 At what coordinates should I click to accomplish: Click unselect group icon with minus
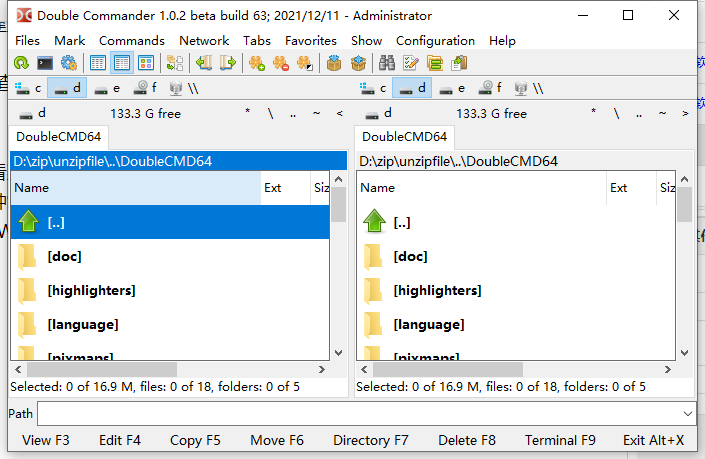pos(281,63)
